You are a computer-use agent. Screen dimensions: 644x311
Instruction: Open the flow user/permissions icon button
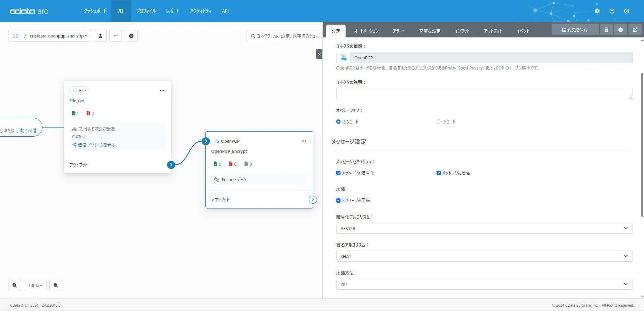point(100,36)
